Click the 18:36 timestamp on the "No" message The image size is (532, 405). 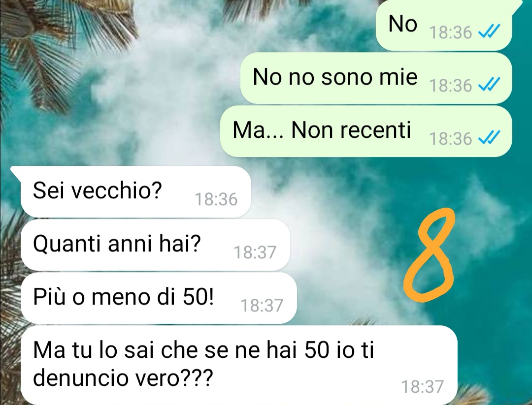(x=451, y=32)
